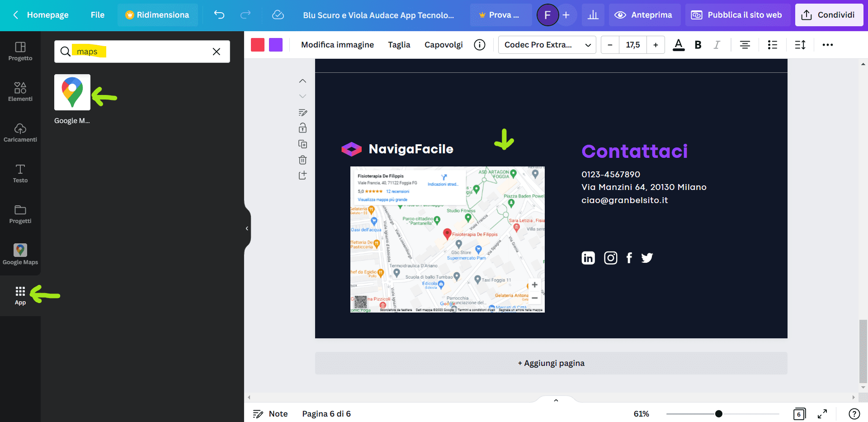This screenshot has width=868, height=422.
Task: Open Google Maps in the sidebar
Action: pos(20,255)
